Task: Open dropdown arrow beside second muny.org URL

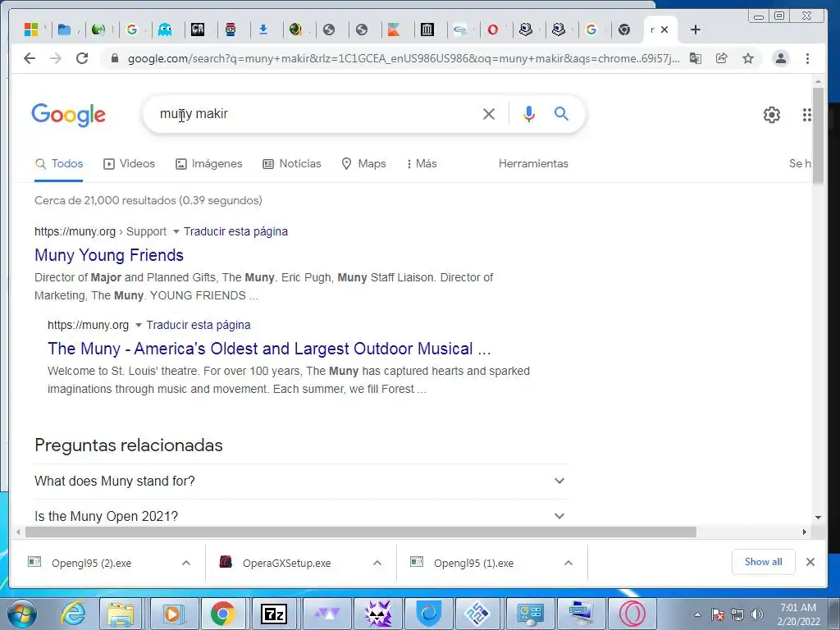Action: 138,325
